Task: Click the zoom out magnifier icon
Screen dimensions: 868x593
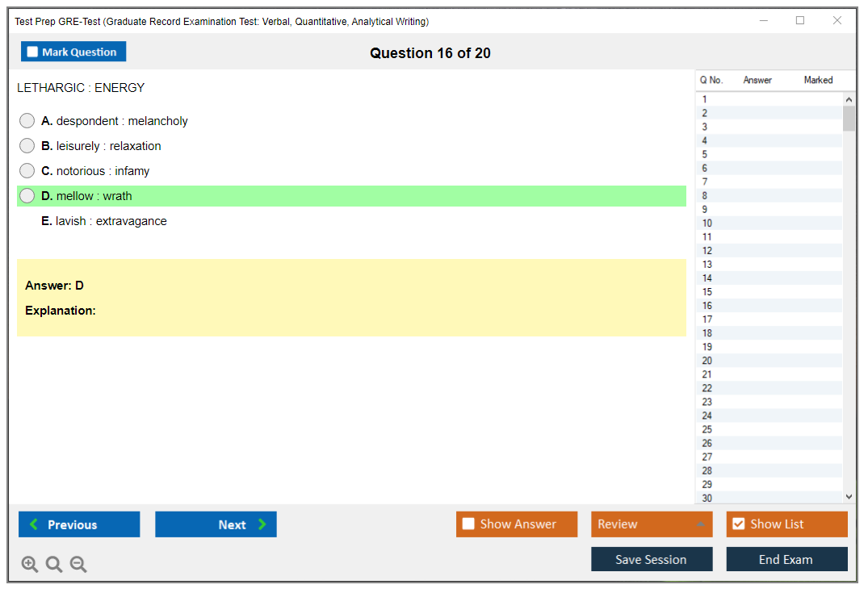Action: [78, 564]
